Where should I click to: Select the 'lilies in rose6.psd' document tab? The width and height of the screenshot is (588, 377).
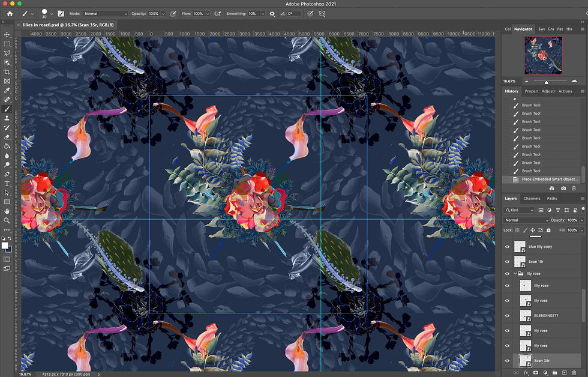tap(68, 25)
